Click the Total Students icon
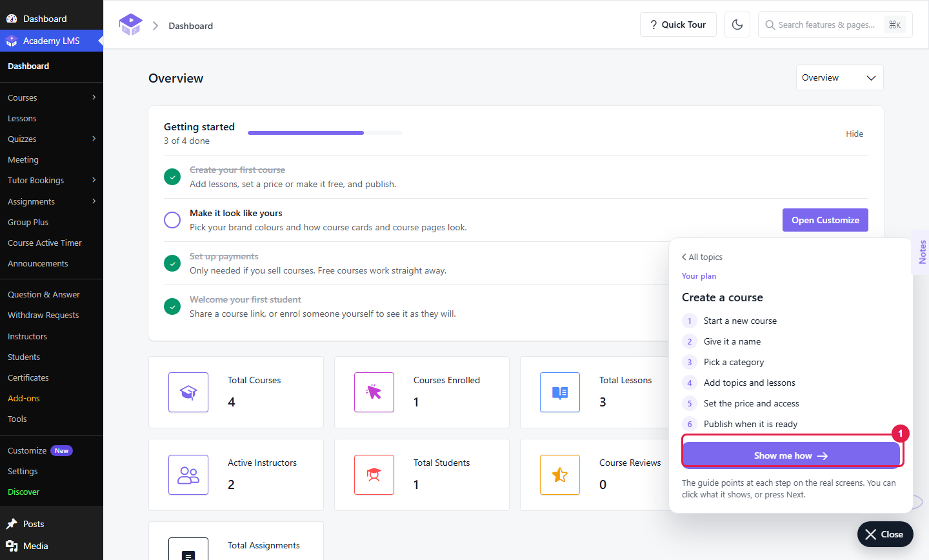929x560 pixels. (374, 475)
